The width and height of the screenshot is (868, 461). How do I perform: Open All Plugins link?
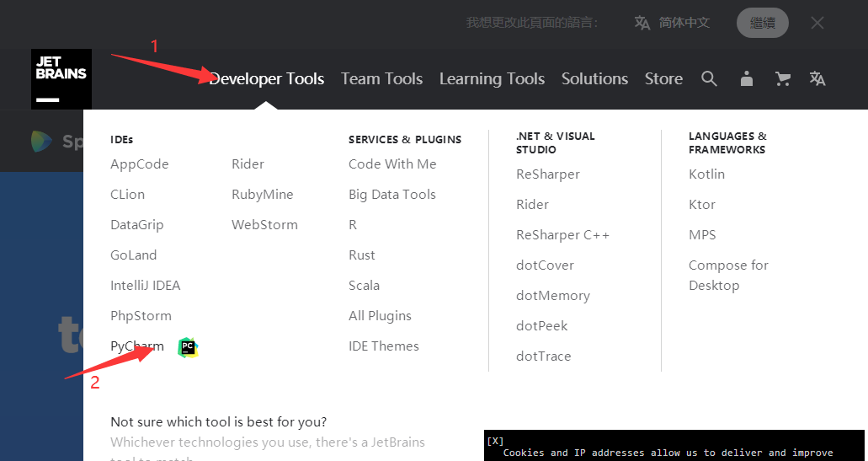coord(380,316)
